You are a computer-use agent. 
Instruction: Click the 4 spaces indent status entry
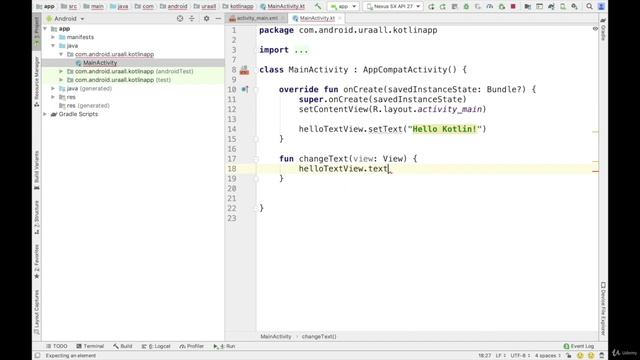[548, 356]
